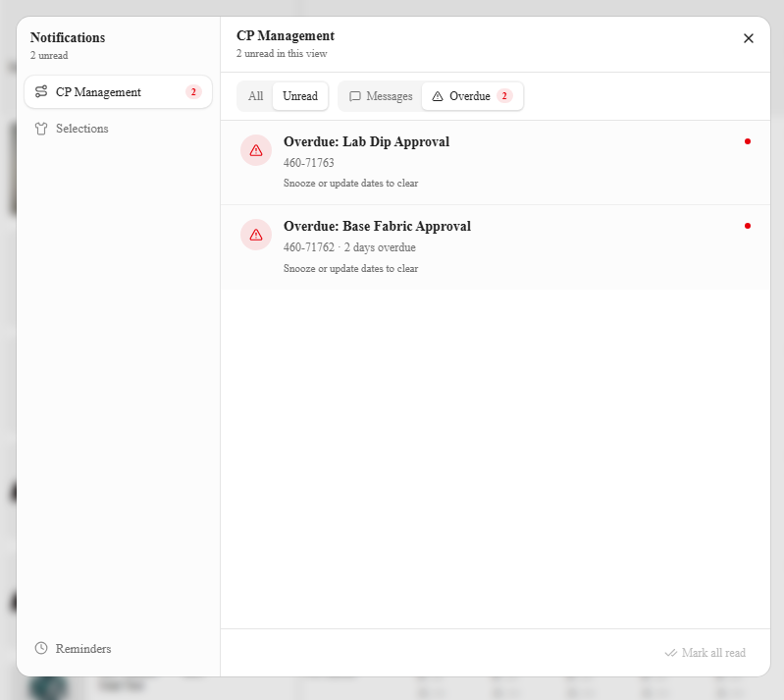The width and height of the screenshot is (784, 700).
Task: Click unread dot on Lab Dip Approval
Action: coord(748,141)
